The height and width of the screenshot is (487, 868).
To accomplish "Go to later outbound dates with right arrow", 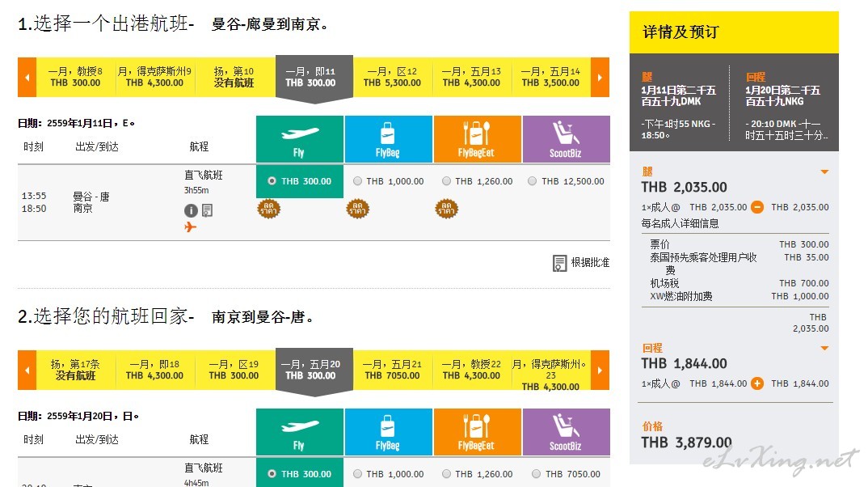I will [600, 77].
